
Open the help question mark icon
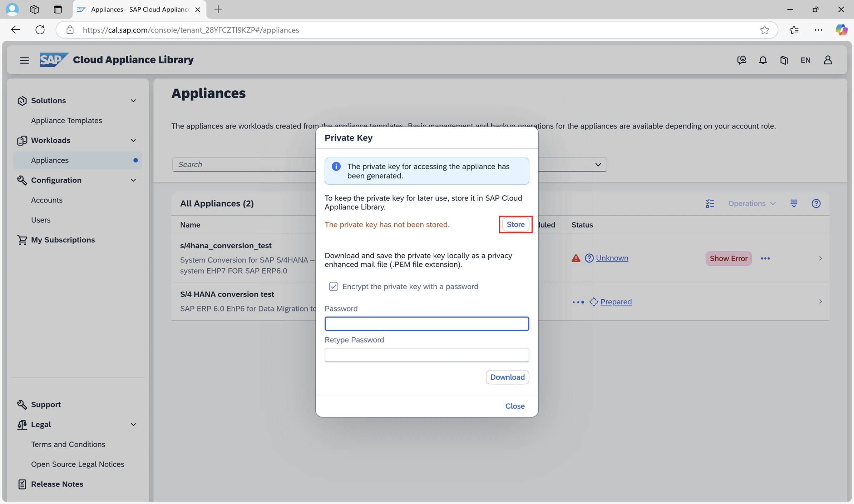click(816, 204)
